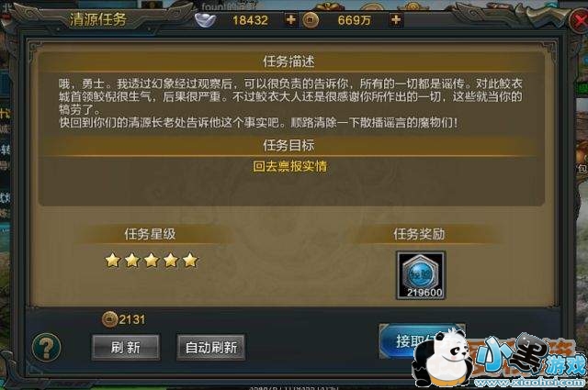The image size is (588, 390).
Task: Click the 清源任务 window title
Action: 98,19
